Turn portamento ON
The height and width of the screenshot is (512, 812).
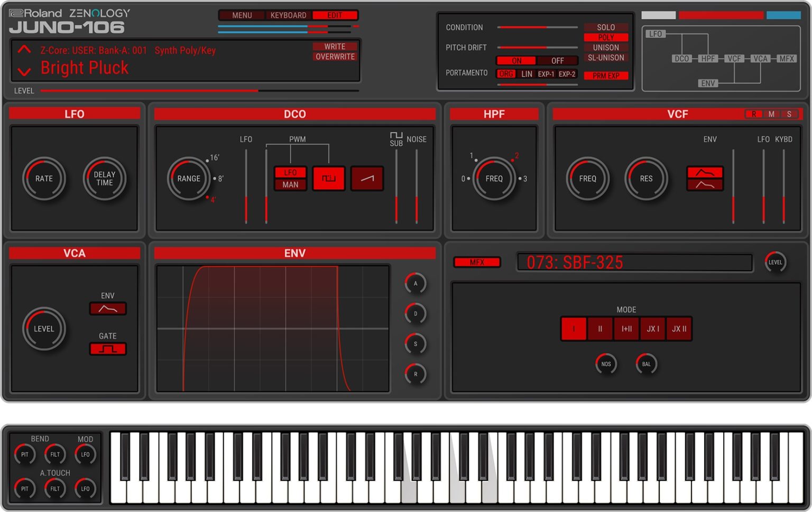point(516,61)
